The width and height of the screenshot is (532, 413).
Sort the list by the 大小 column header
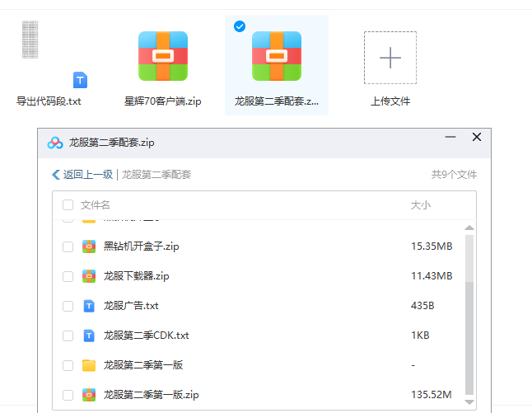pos(420,205)
